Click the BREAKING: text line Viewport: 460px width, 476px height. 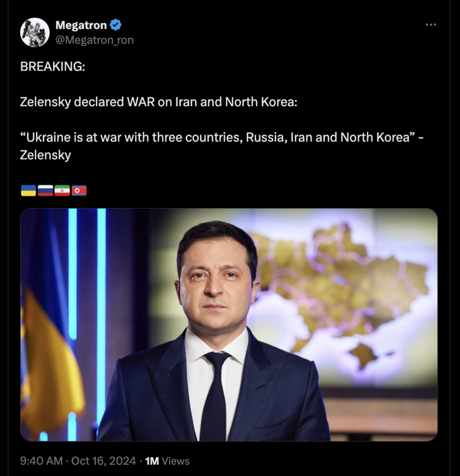(53, 66)
